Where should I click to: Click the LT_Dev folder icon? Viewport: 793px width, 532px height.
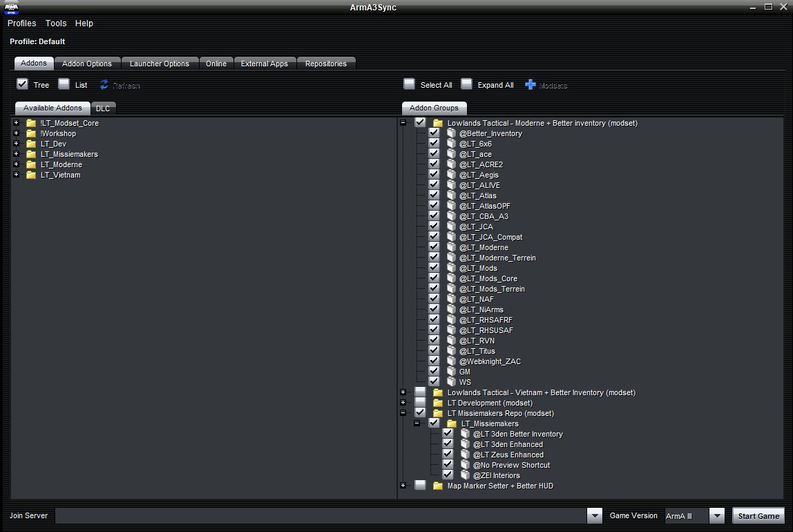(31, 144)
